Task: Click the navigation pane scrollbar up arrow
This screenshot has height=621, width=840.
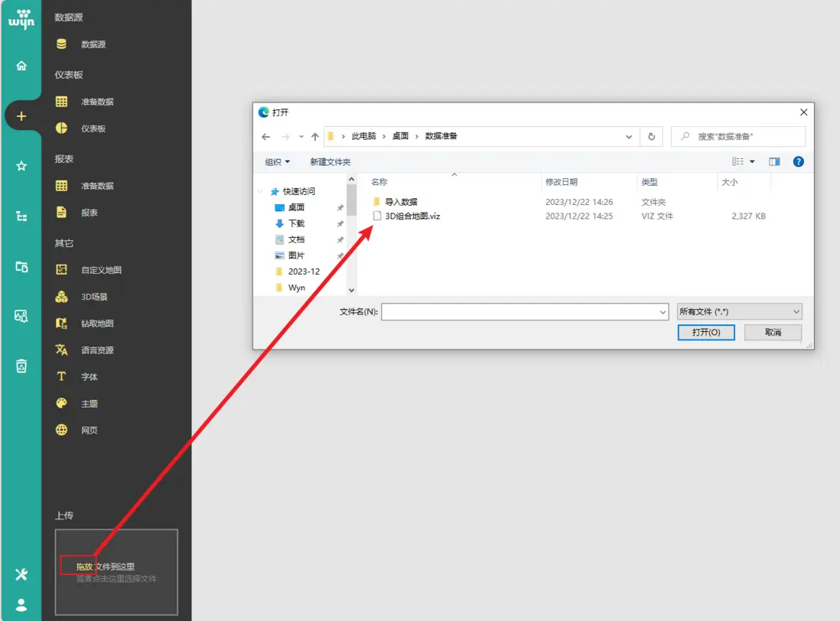Action: tap(351, 179)
